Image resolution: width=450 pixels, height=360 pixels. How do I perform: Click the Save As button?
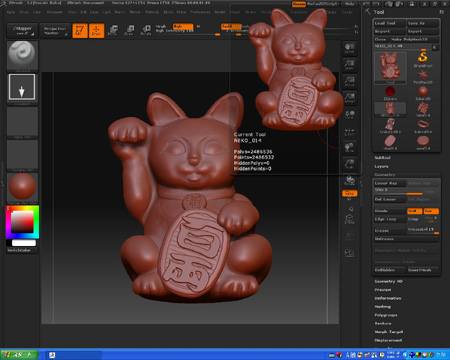[x=423, y=23]
